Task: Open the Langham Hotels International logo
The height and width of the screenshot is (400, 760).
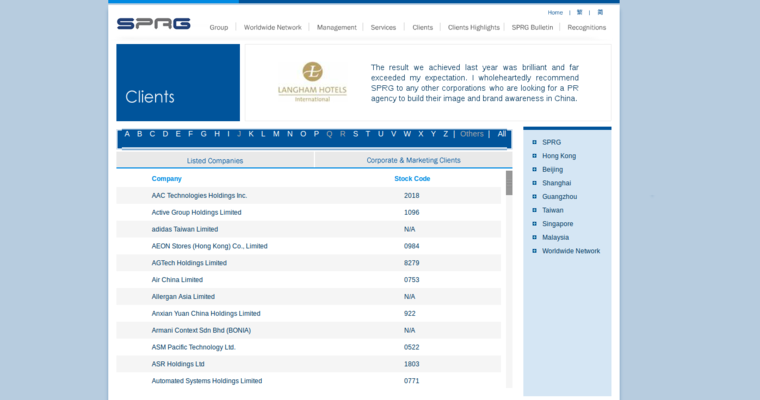Action: pyautogui.click(x=312, y=81)
